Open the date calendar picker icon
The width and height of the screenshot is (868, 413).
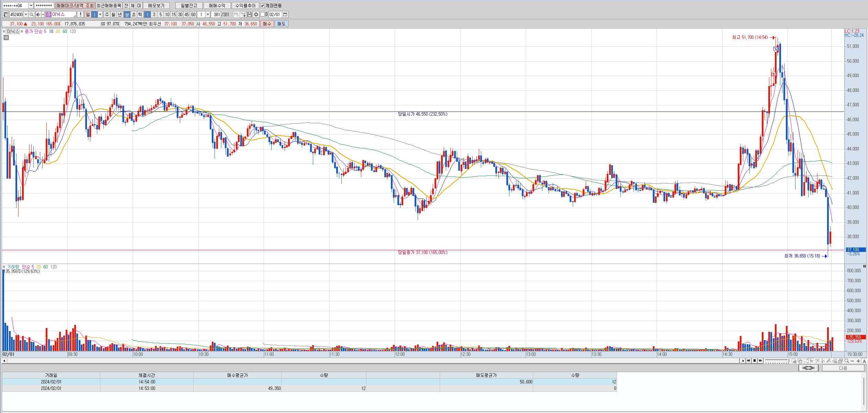[x=285, y=14]
